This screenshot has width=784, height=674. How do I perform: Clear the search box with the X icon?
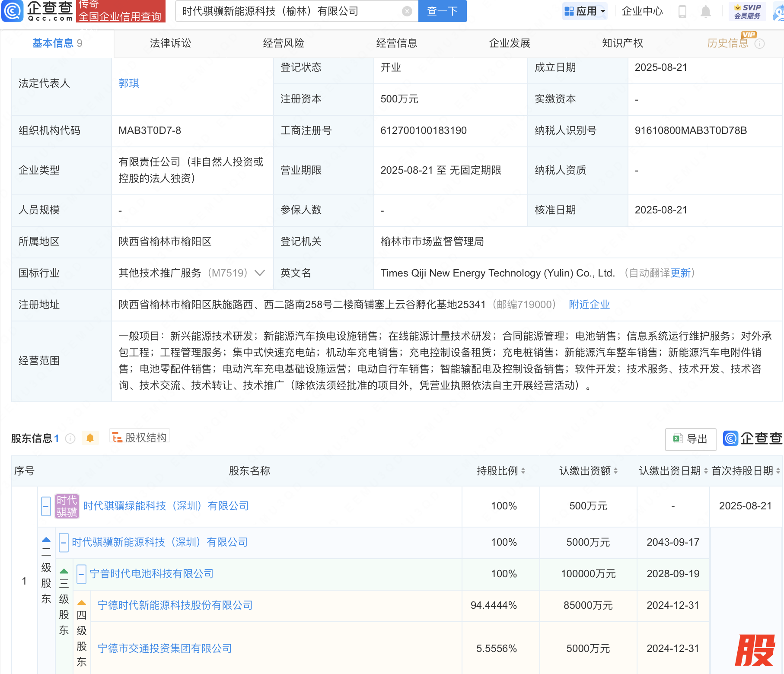[x=407, y=11]
